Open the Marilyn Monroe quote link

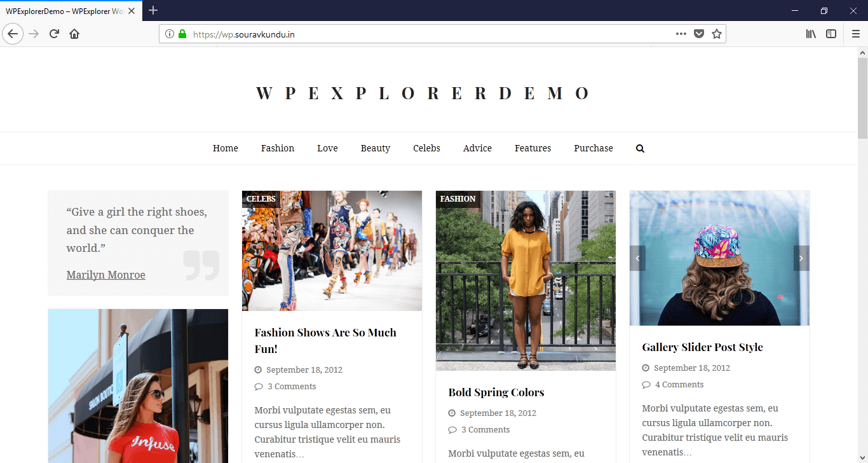tap(105, 275)
